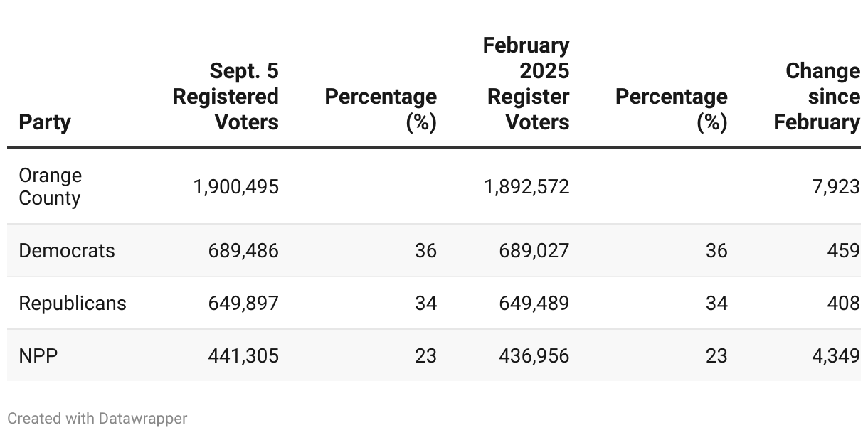Click the Percentage header before Change since February

(x=672, y=109)
